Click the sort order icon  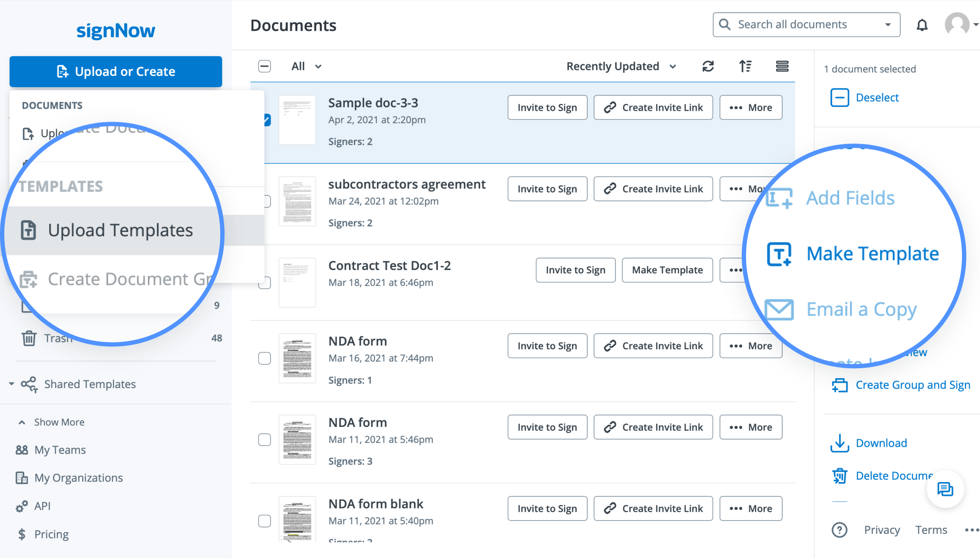point(745,66)
